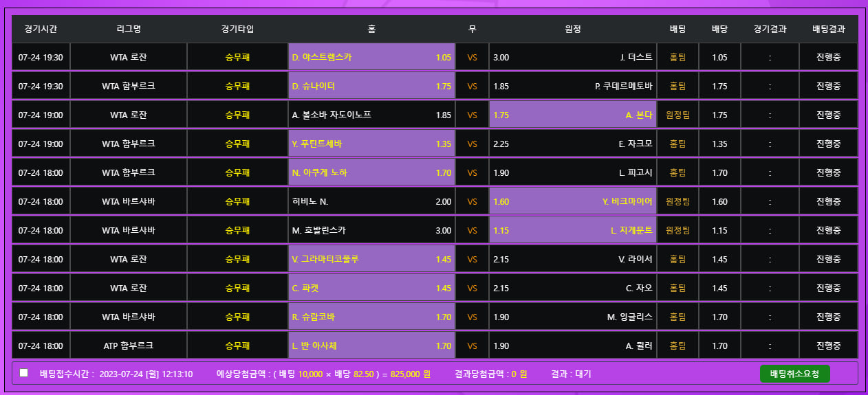
Task: Click 승무패 type in L. 반 아사체 row
Action: click(237, 346)
